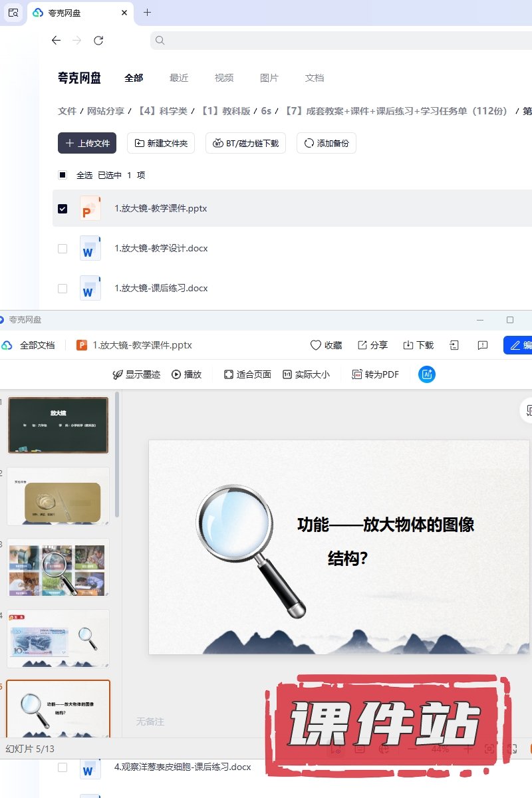This screenshot has width=532, height=798.
Task: Click the browser refresh icon
Action: 98,41
